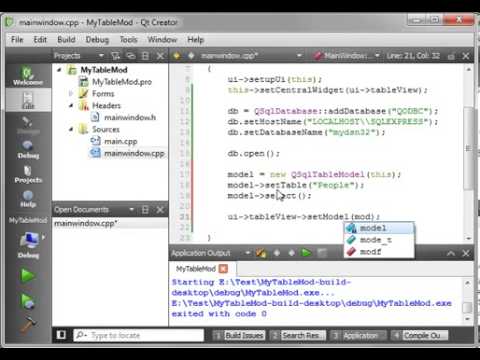This screenshot has width=480, height=360.
Task: Close the Projects side panel
Action: [x=160, y=56]
